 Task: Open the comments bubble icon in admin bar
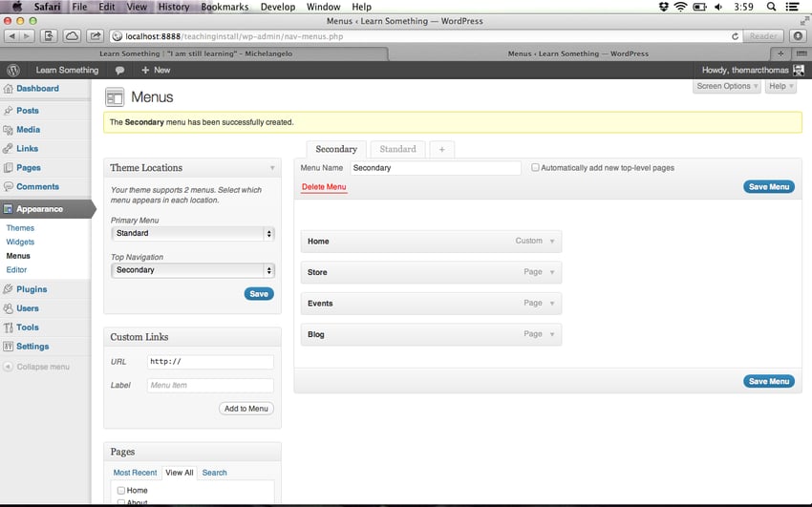pyautogui.click(x=119, y=71)
